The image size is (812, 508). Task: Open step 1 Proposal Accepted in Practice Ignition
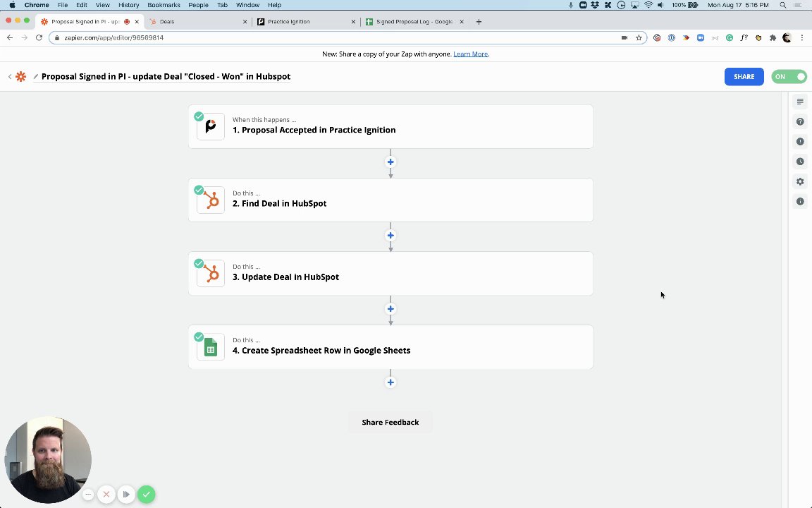click(391, 126)
